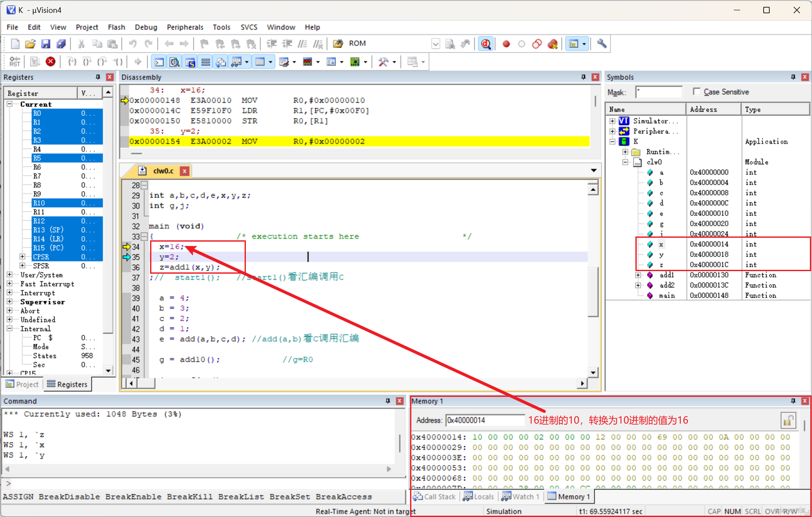Image resolution: width=812 pixels, height=517 pixels.
Task: Step into the current line in the debugger
Action: pos(72,62)
